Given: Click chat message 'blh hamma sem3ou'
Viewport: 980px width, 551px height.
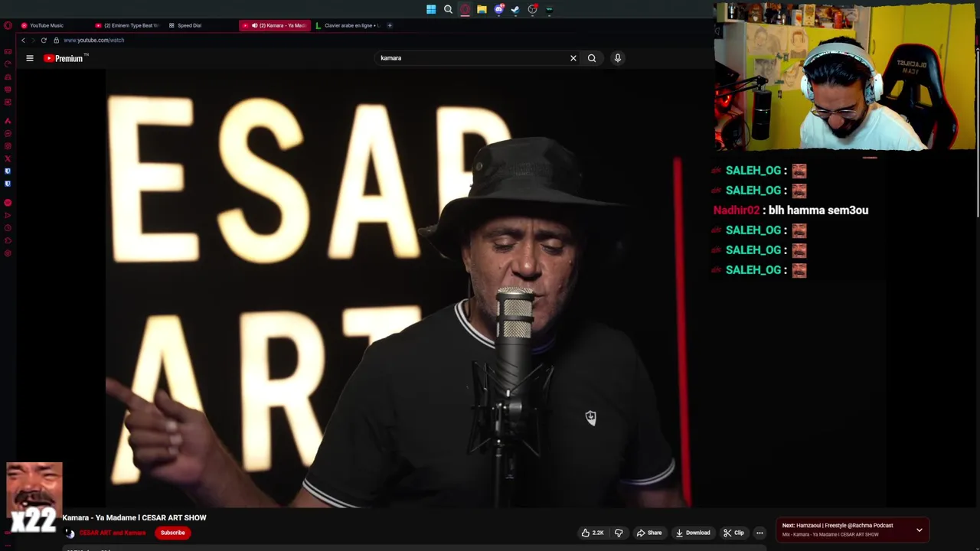Looking at the screenshot, I should tap(818, 210).
